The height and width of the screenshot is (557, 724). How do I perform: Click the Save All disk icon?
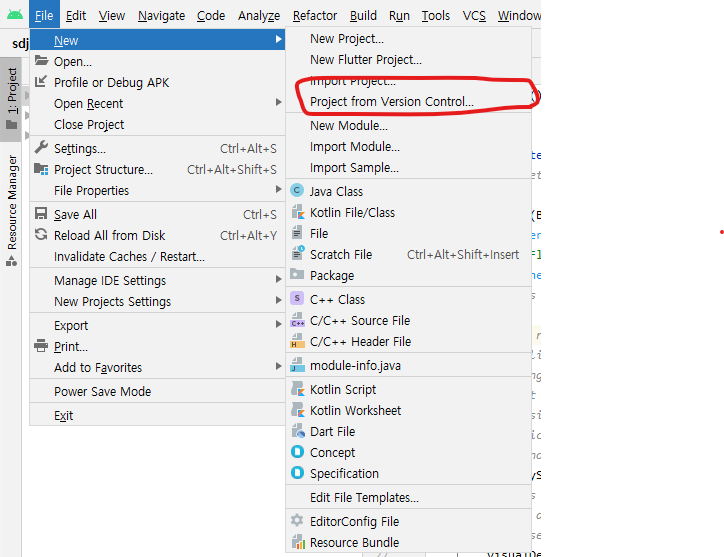tap(41, 213)
